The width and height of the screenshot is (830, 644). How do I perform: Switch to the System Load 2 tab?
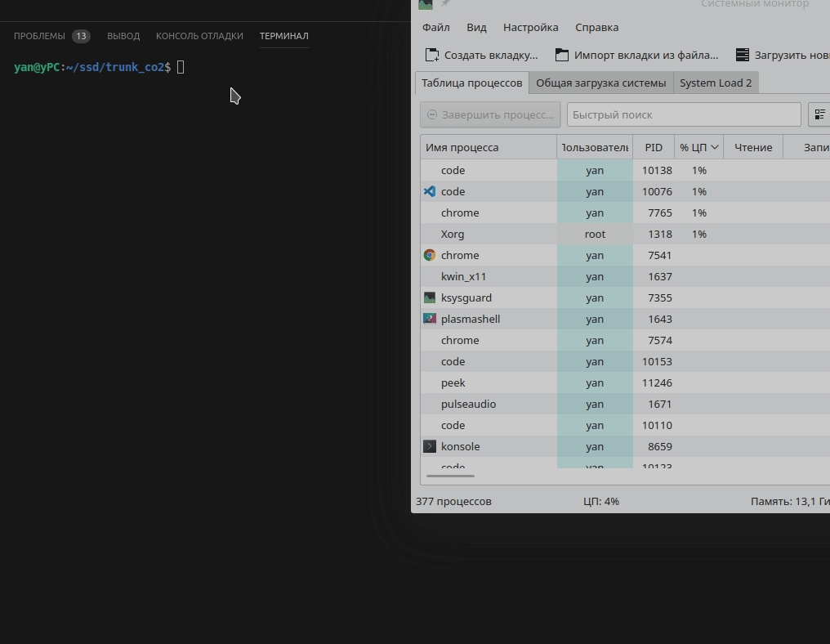point(716,82)
